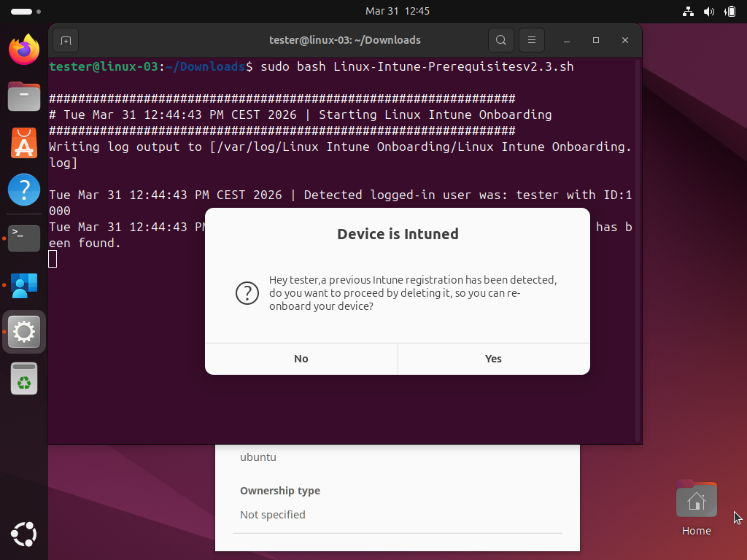747x560 pixels.
Task: Open the terminal hamburger menu
Action: [531, 40]
